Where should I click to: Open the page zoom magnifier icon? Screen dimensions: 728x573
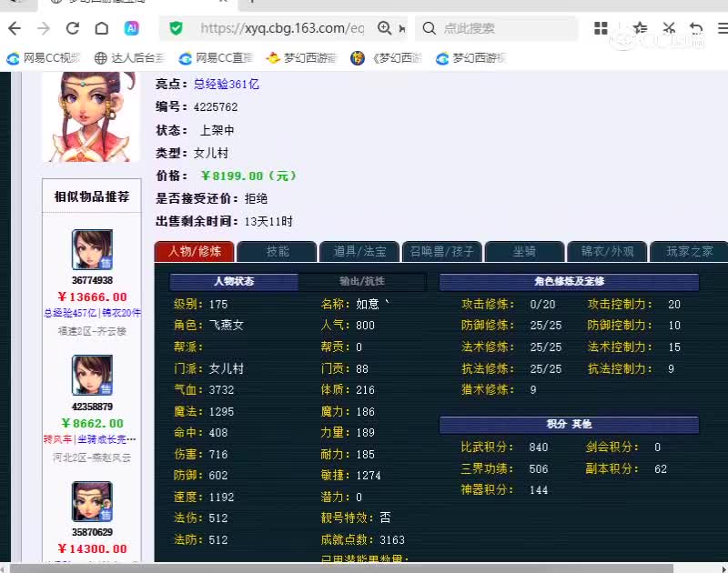tap(384, 28)
